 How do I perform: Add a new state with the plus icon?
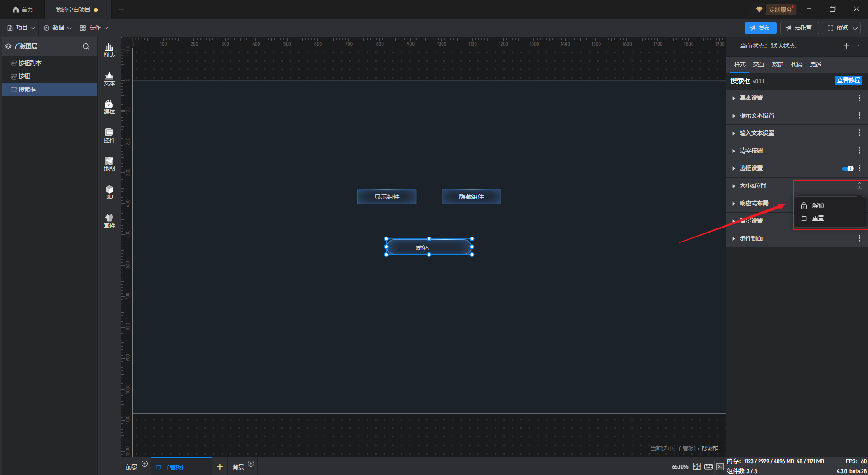[x=846, y=46]
